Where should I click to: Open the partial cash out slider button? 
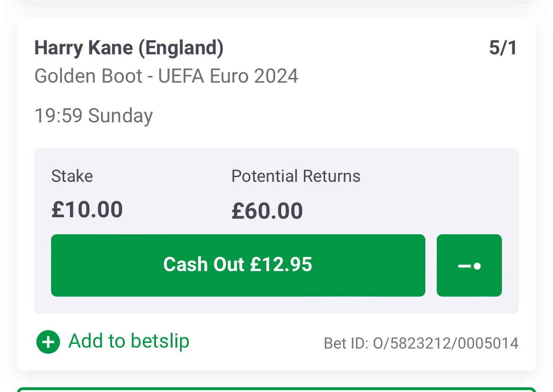[x=469, y=265]
